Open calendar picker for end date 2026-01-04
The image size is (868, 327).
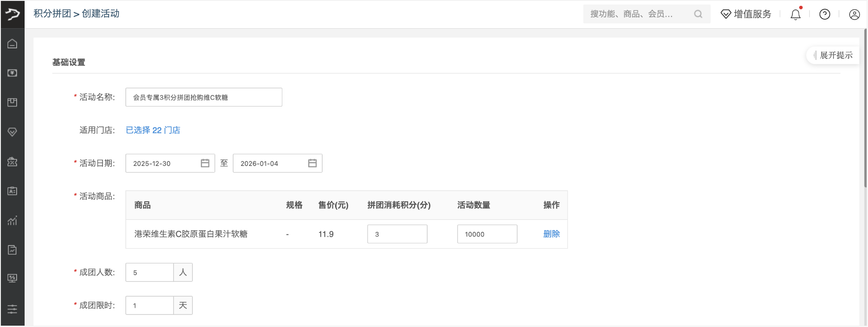pyautogui.click(x=312, y=163)
